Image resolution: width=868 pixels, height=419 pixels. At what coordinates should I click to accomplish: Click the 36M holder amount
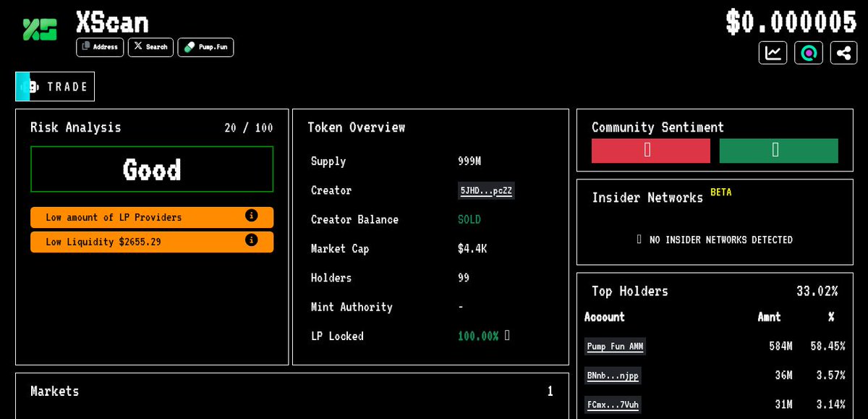tap(783, 375)
